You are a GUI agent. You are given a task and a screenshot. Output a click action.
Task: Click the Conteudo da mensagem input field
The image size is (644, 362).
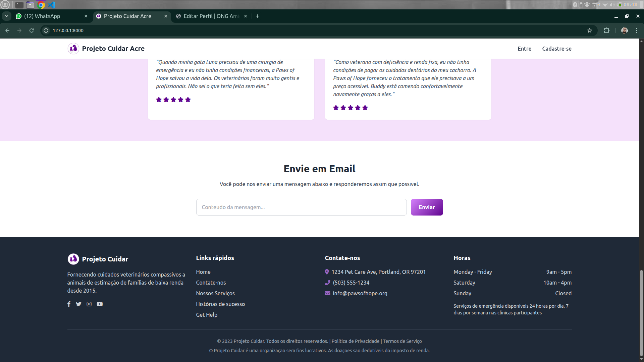pos(301,207)
